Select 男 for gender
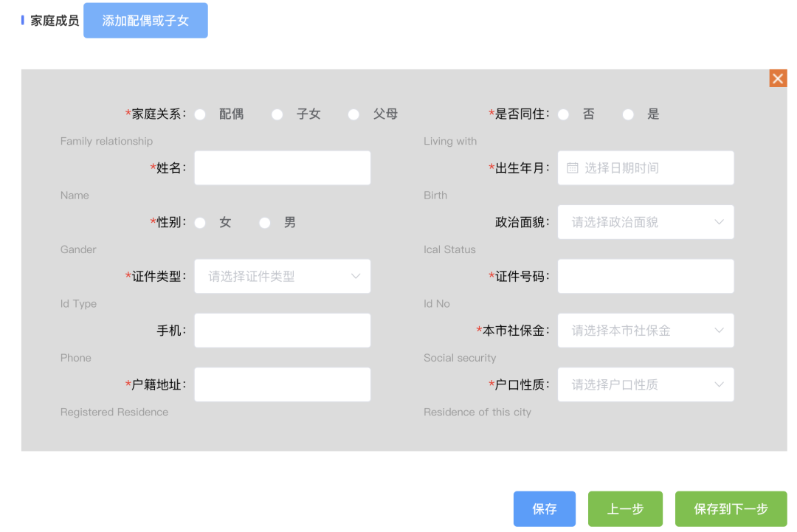797x532 pixels. [265, 223]
